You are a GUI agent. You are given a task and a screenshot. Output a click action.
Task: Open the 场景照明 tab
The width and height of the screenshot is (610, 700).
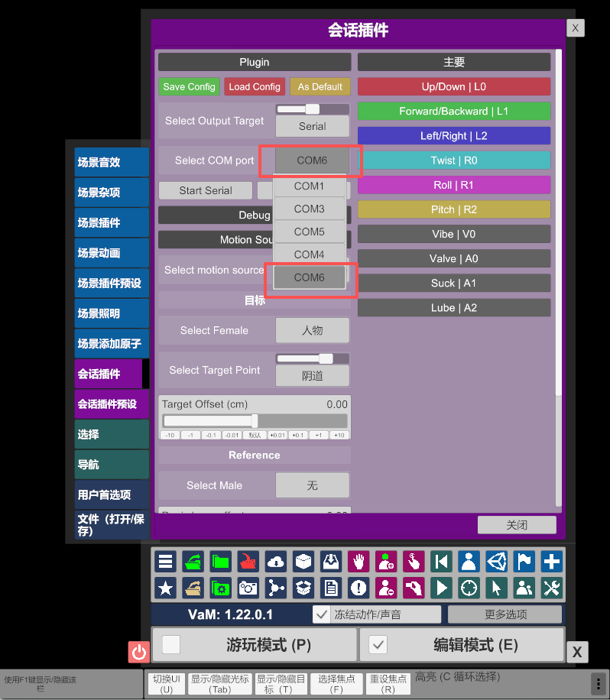(x=112, y=313)
